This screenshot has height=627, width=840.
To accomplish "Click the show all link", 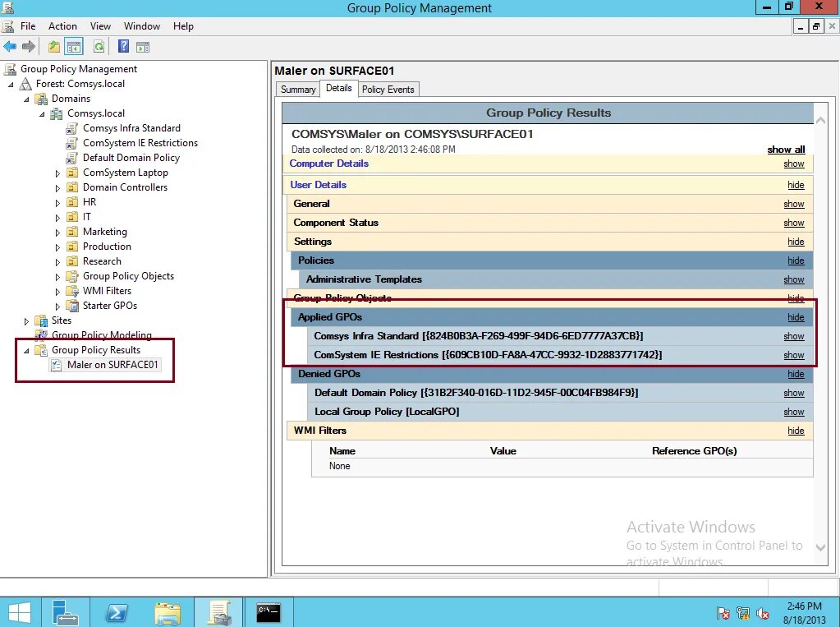I will [x=786, y=150].
